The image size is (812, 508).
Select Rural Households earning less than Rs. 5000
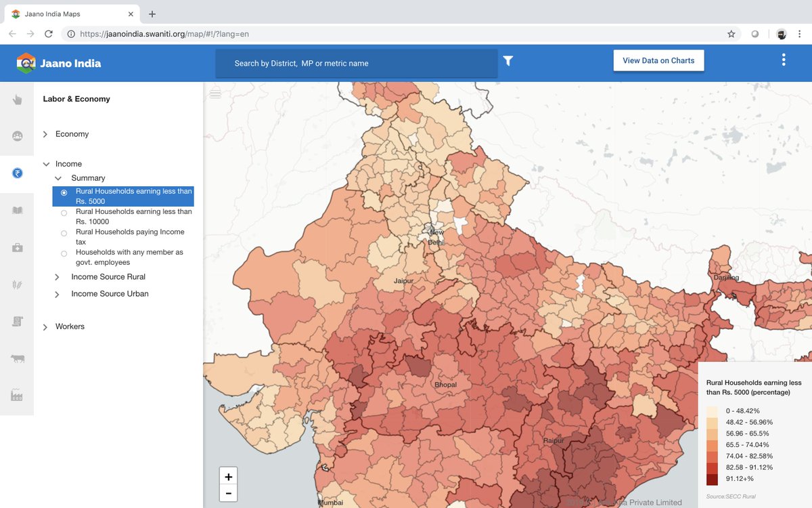click(x=123, y=196)
